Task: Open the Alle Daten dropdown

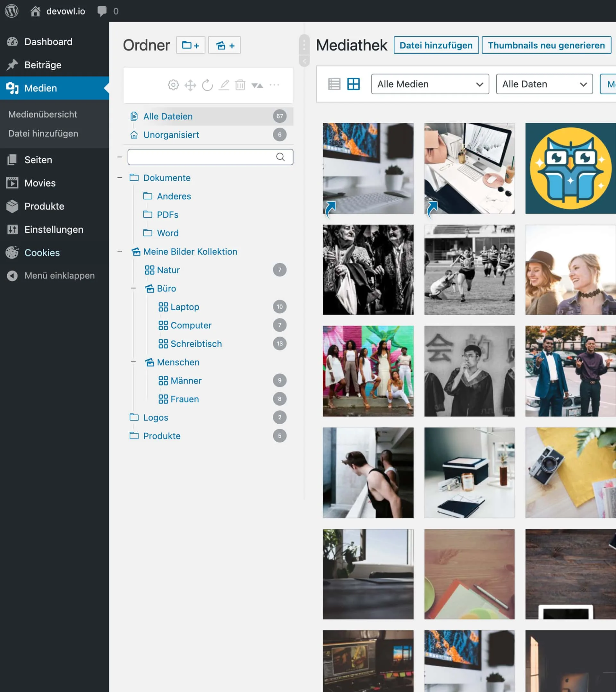Action: coord(544,84)
